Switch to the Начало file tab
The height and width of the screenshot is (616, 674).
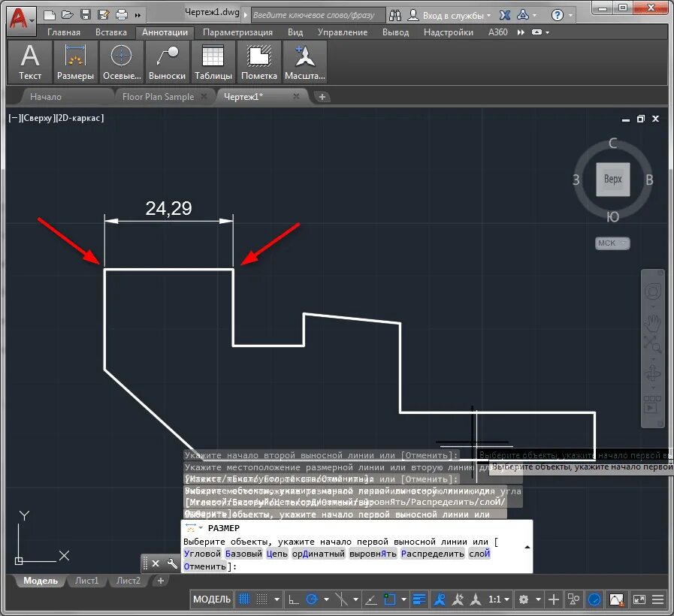46,97
